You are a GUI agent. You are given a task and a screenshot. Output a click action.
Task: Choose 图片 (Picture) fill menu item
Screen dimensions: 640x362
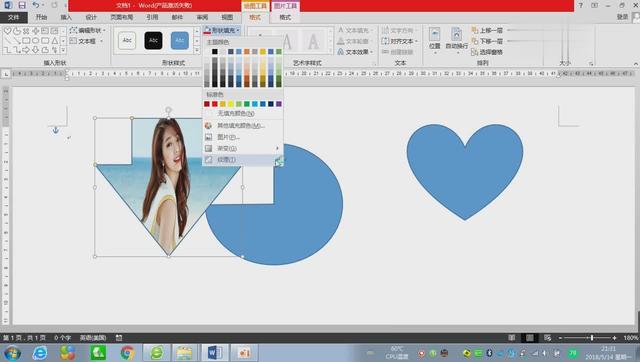(243, 137)
